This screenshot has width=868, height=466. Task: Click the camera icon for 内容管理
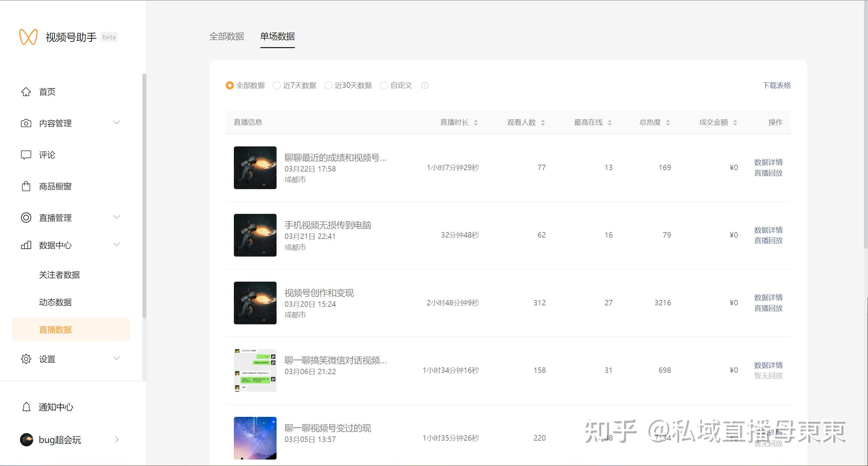(x=26, y=123)
